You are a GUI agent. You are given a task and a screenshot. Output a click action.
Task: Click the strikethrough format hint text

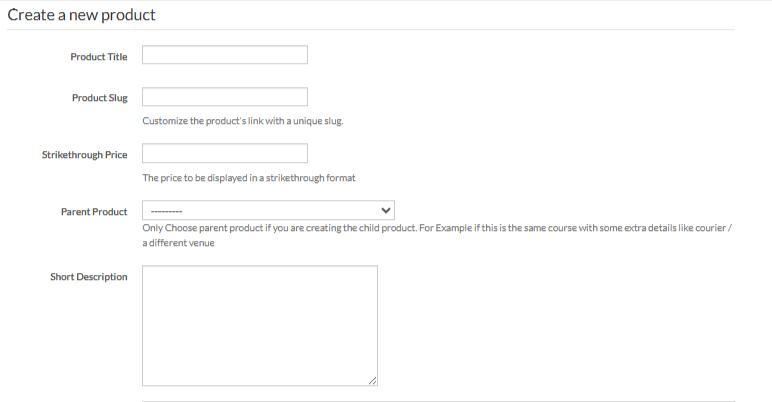(x=249, y=179)
